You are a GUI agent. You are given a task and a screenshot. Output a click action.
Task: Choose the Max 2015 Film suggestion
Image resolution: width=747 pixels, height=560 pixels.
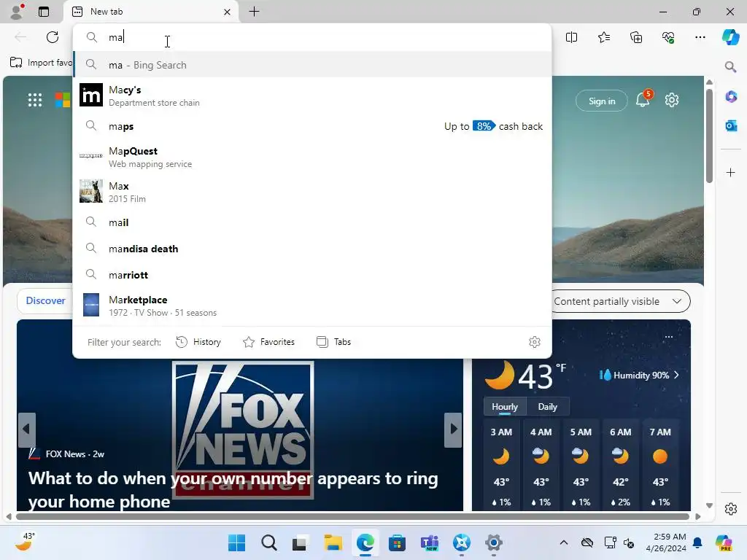click(312, 192)
